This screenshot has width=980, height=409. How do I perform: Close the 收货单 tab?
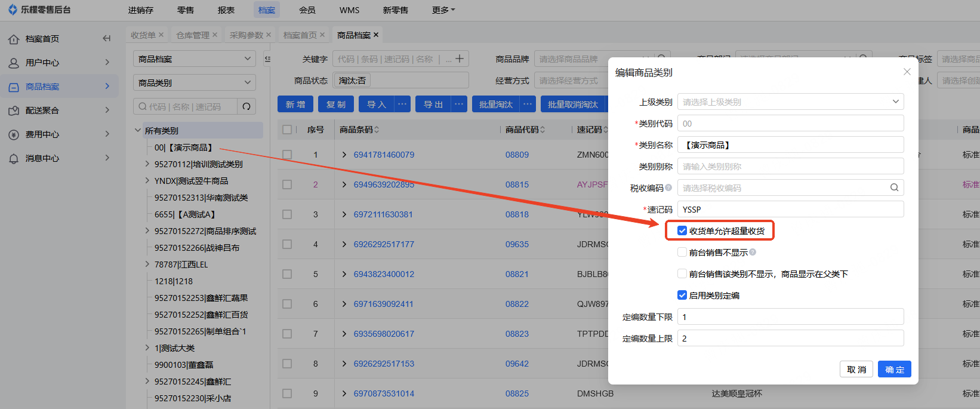coord(161,35)
